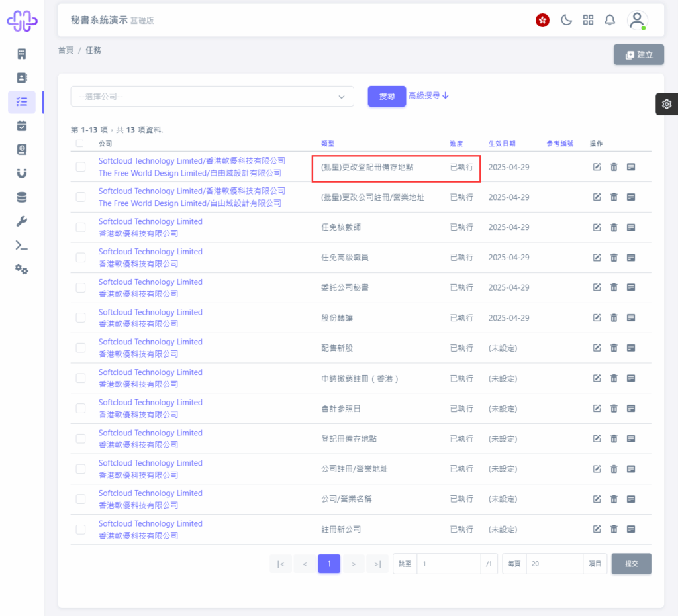This screenshot has width=678, height=616.
Task: Click the 搜尋 search button
Action: tap(387, 96)
